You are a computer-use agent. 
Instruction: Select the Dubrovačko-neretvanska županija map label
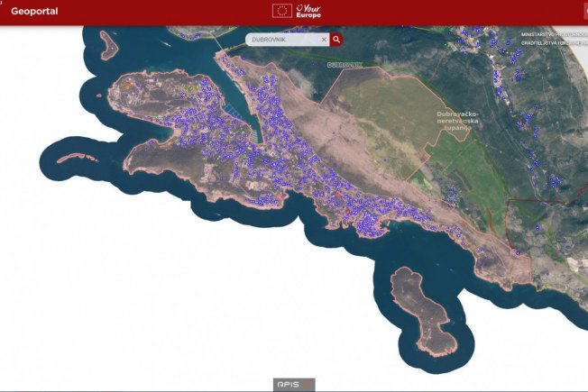tap(457, 120)
